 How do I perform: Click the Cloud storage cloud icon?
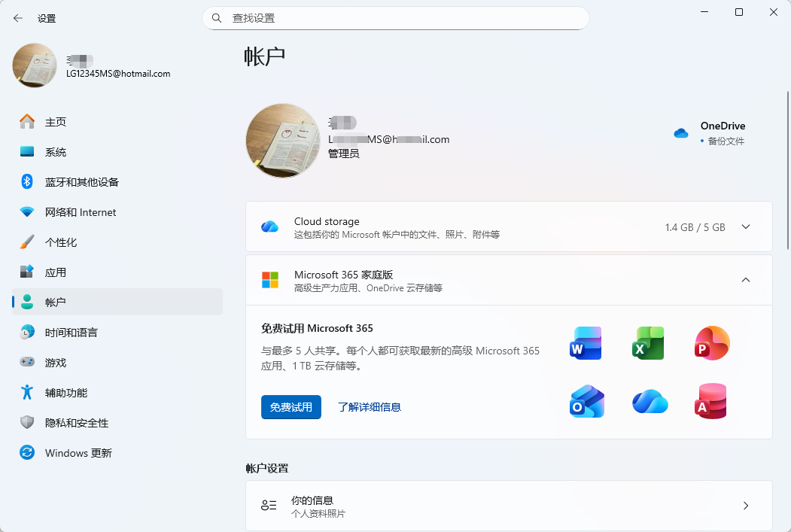coord(270,227)
